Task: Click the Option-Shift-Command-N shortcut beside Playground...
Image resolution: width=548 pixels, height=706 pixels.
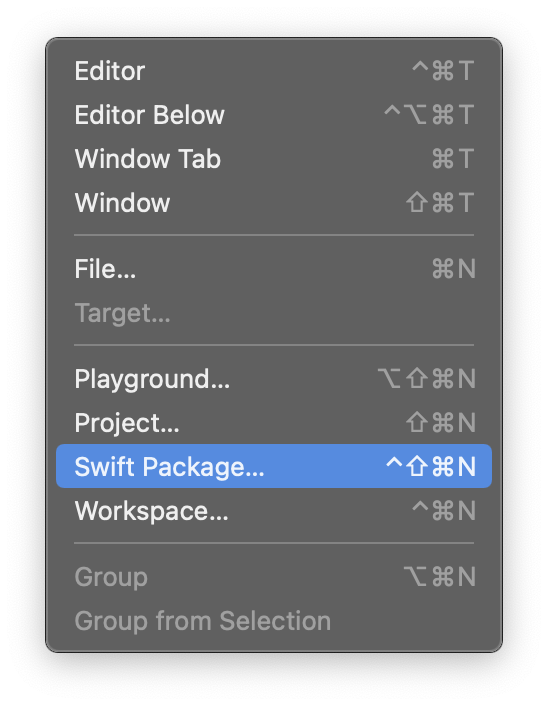Action: (x=427, y=379)
